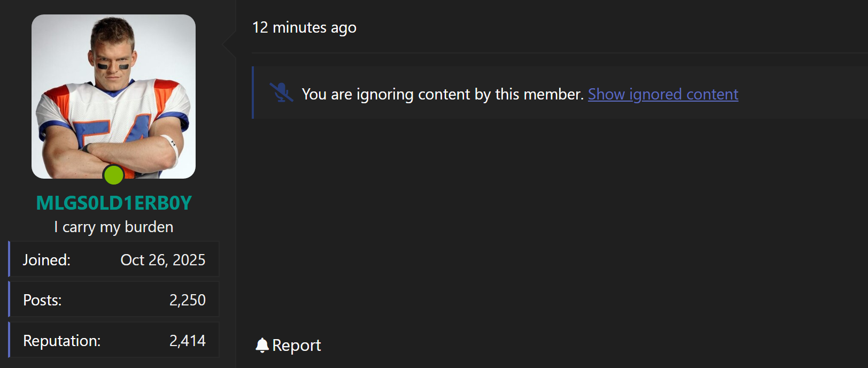The image size is (868, 368).
Task: Toggle the member's online presence indicator
Action: coord(114,175)
